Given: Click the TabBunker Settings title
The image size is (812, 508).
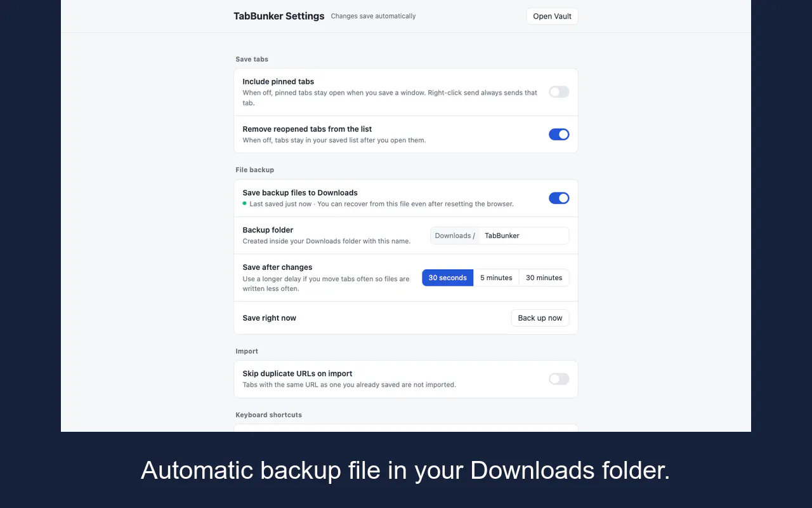Looking at the screenshot, I should (279, 17).
